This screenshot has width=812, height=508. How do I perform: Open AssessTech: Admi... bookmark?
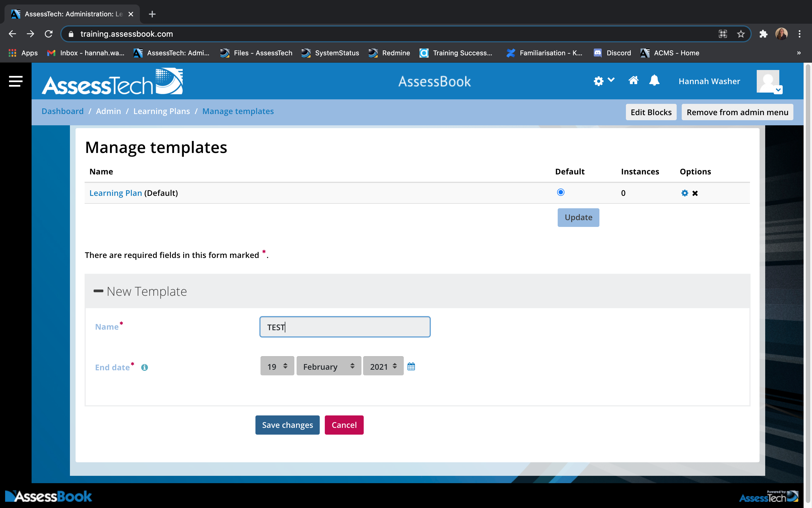(x=171, y=53)
